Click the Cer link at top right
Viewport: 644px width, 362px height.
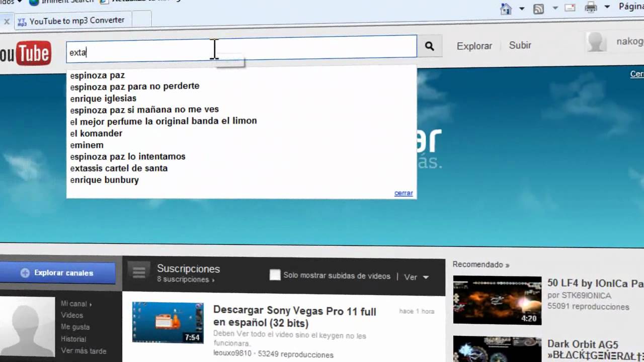[x=637, y=74]
